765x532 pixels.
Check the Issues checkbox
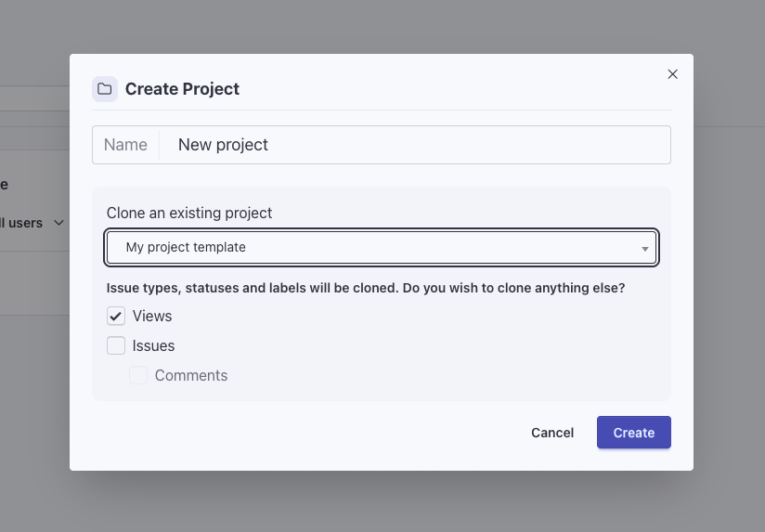point(116,345)
